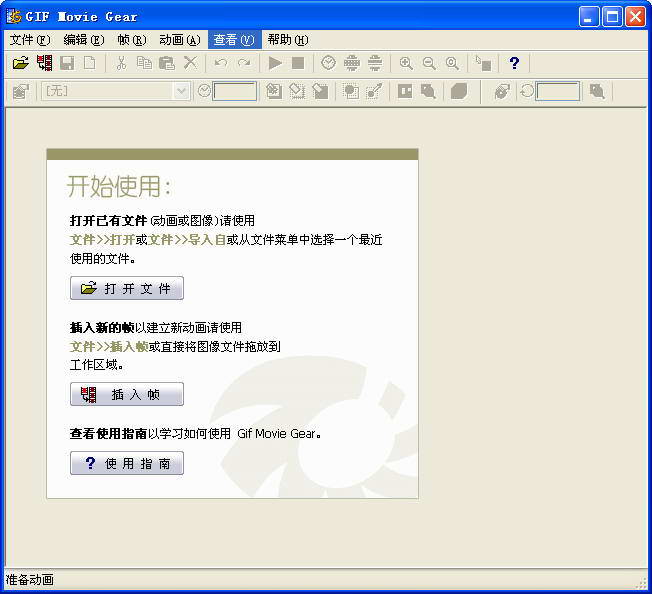Open the 文件(F) menu
Viewport: 652px width, 594px height.
click(29, 40)
